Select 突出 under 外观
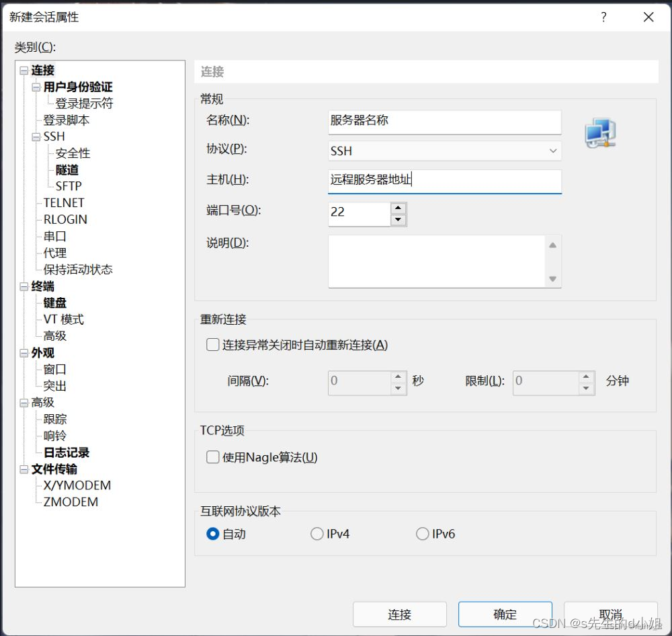This screenshot has height=636, width=672. (55, 386)
